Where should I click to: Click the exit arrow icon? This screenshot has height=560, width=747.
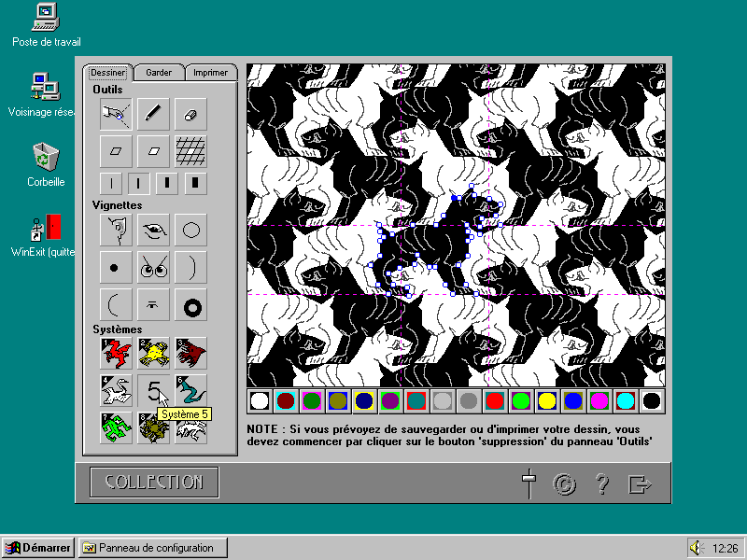coord(640,484)
